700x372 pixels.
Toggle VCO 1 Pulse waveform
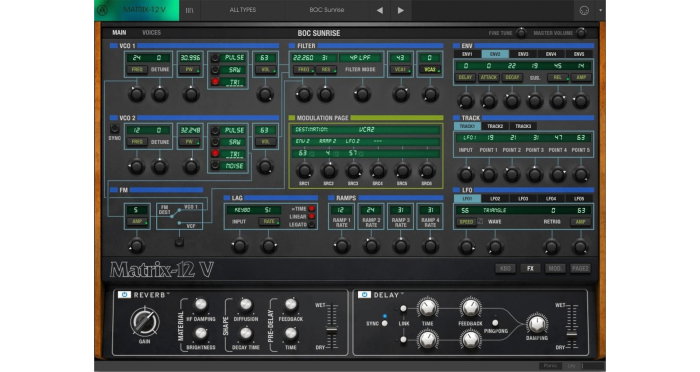click(215, 58)
